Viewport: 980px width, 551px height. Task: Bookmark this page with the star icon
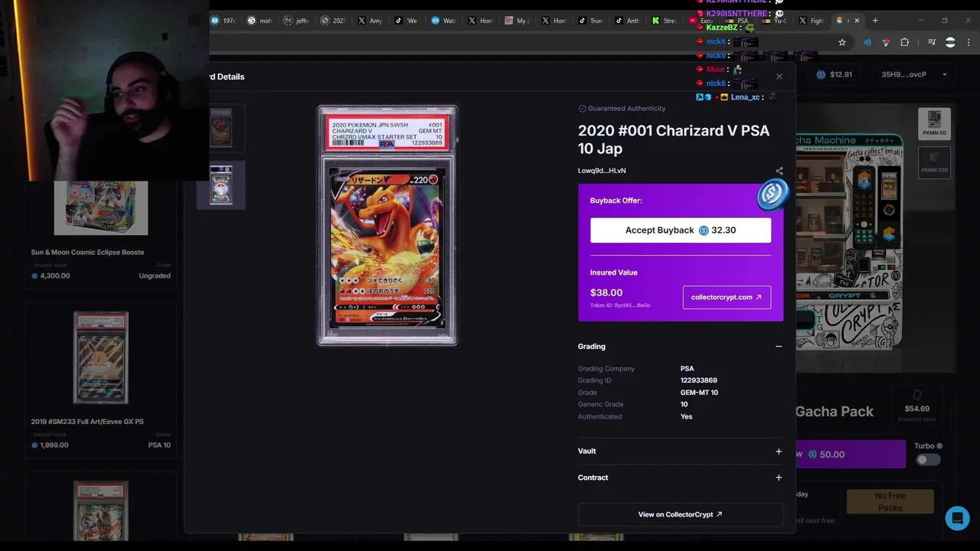[x=842, y=42]
